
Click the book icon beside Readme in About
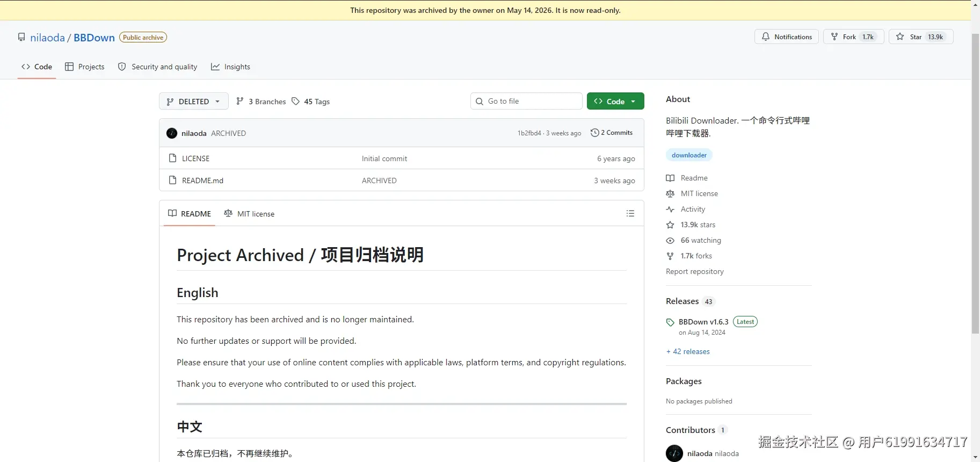[670, 178]
